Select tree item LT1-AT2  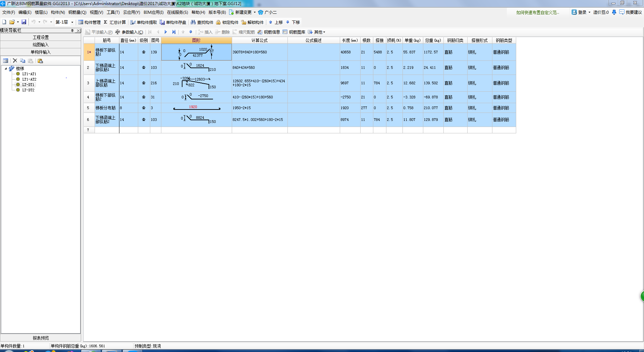pyautogui.click(x=29, y=79)
